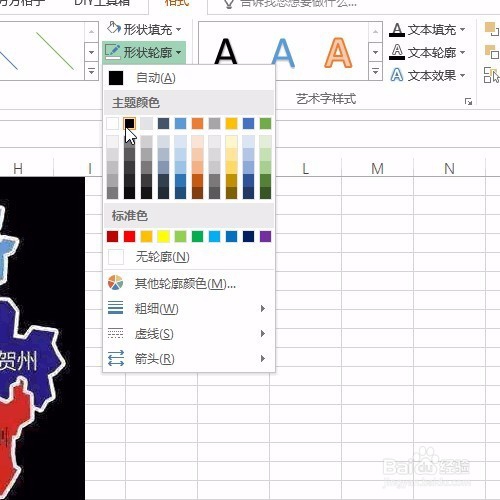Pick the white theme color swatch

click(112, 124)
